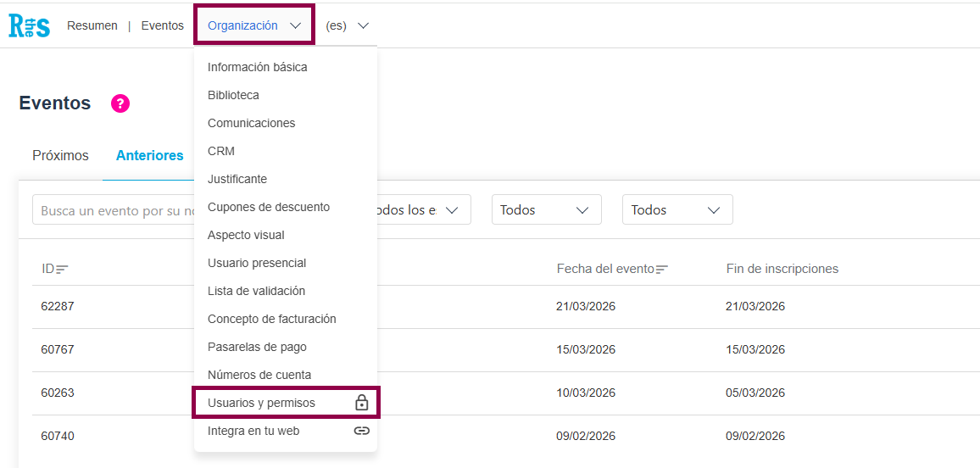Open the Eventos navigation link
Image resolution: width=980 pixels, height=468 pixels.
[163, 25]
